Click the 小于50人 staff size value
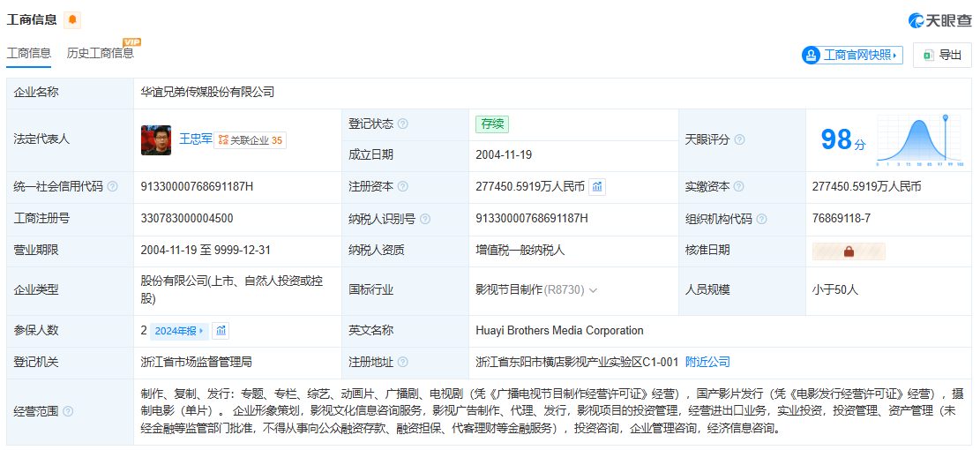Image resolution: width=980 pixels, height=450 pixels. (x=835, y=290)
